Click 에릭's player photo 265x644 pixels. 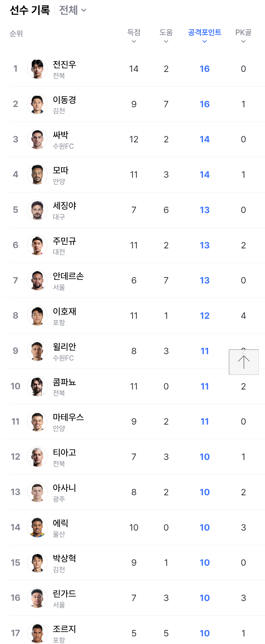pos(37,527)
